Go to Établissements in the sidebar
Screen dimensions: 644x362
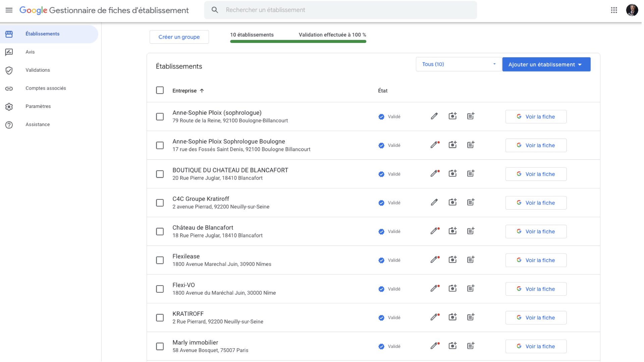pos(49,34)
